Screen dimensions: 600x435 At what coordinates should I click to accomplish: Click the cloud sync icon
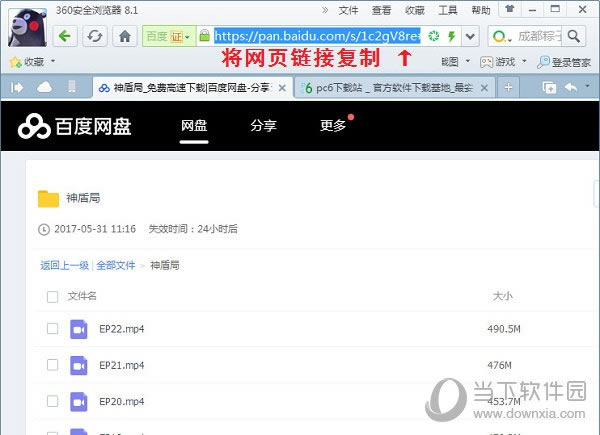(44, 87)
